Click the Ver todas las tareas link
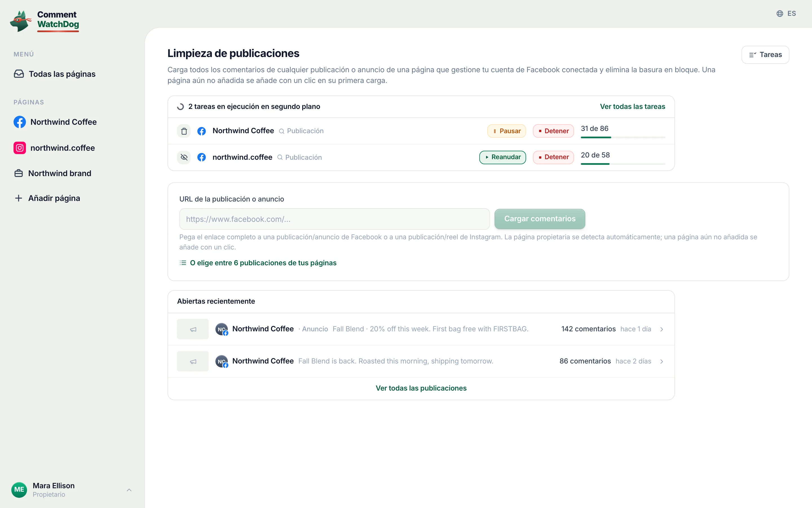The height and width of the screenshot is (508, 812). click(632, 106)
